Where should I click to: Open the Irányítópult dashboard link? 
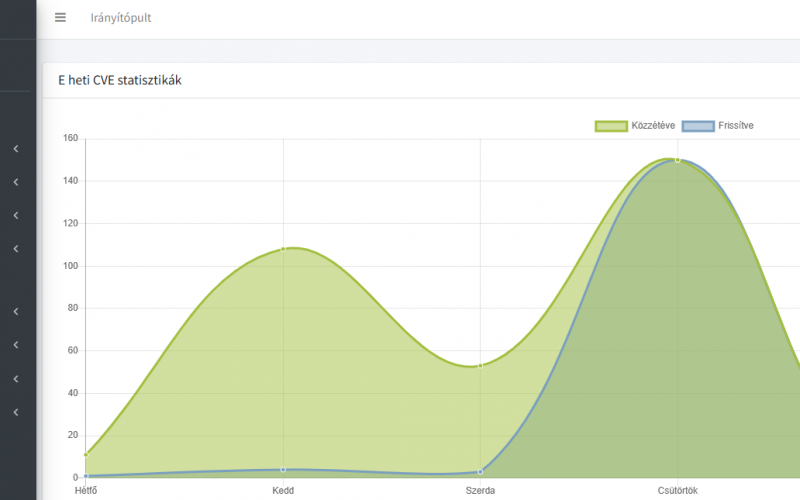point(121,18)
